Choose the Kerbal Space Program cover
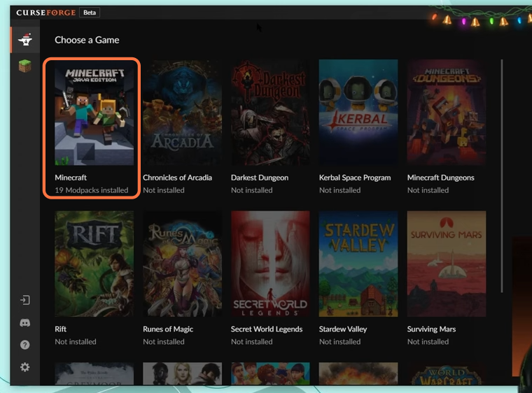Viewport: 532px width, 393px height. click(358, 113)
